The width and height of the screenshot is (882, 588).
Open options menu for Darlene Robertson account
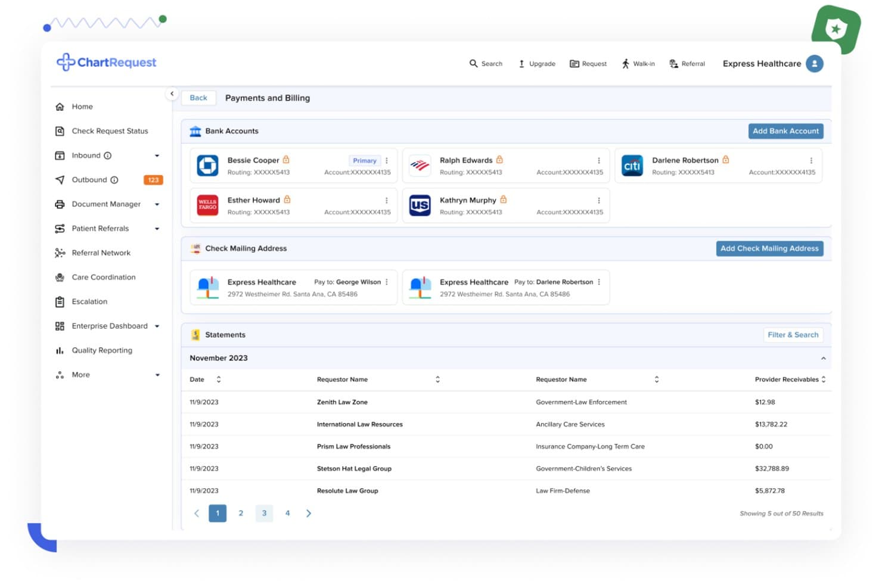coord(811,161)
